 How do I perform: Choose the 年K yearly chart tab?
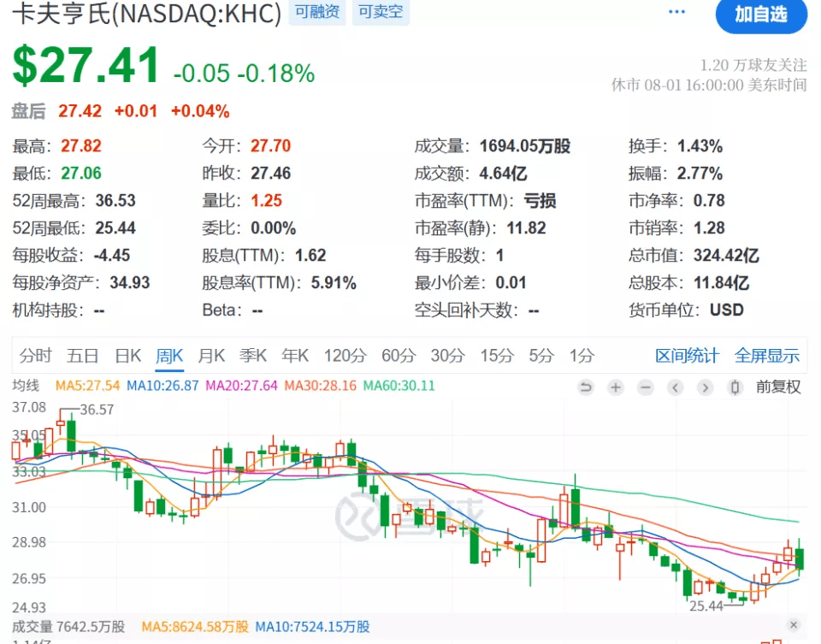coord(295,356)
